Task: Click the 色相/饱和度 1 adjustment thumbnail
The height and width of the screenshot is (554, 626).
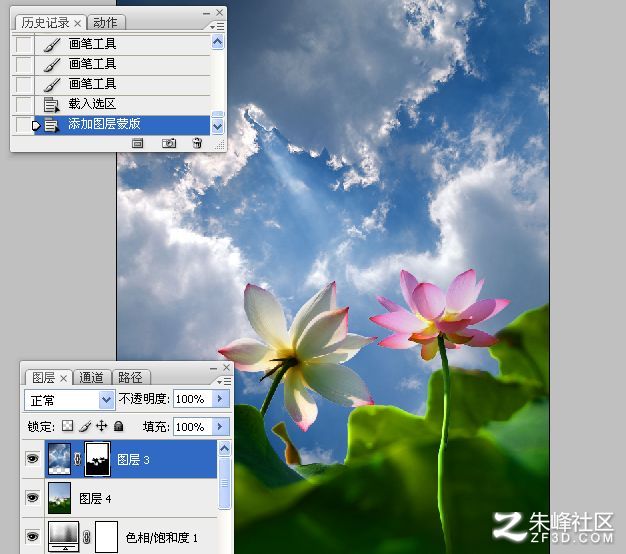Action: point(64,536)
